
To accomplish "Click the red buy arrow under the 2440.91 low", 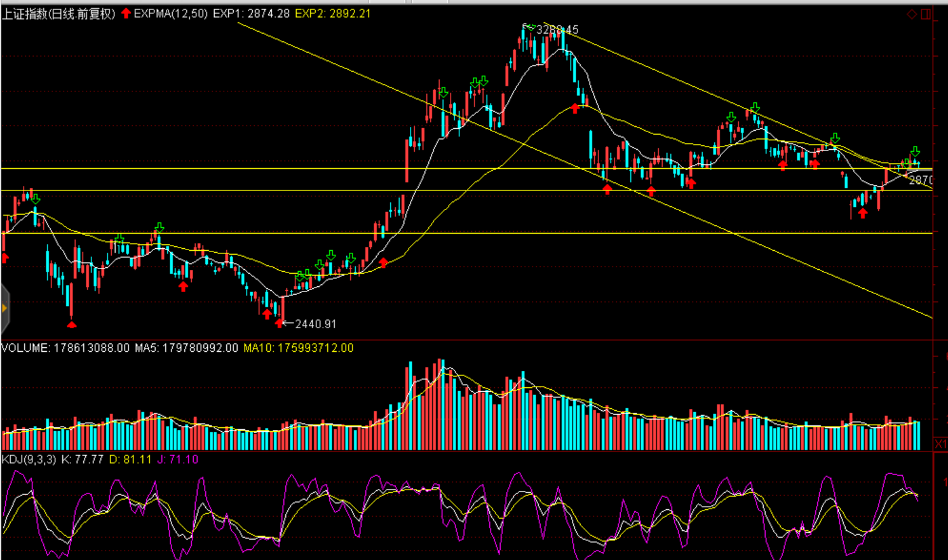I will click(280, 324).
